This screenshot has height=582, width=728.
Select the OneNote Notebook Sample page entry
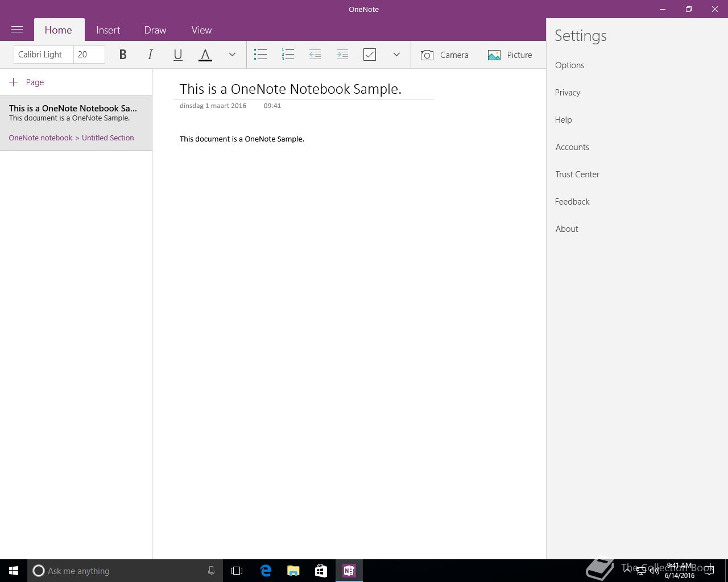click(76, 123)
